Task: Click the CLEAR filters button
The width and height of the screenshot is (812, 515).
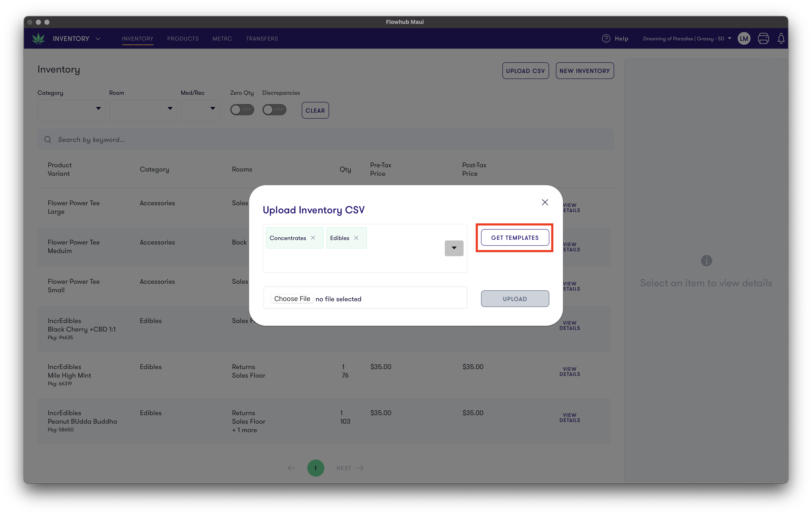Action: (315, 110)
